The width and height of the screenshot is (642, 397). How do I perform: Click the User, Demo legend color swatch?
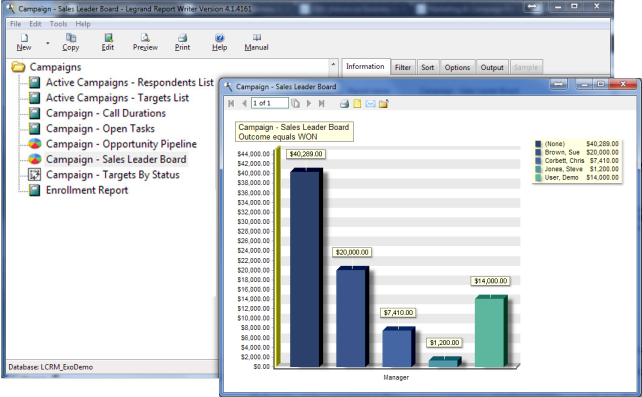pos(538,178)
